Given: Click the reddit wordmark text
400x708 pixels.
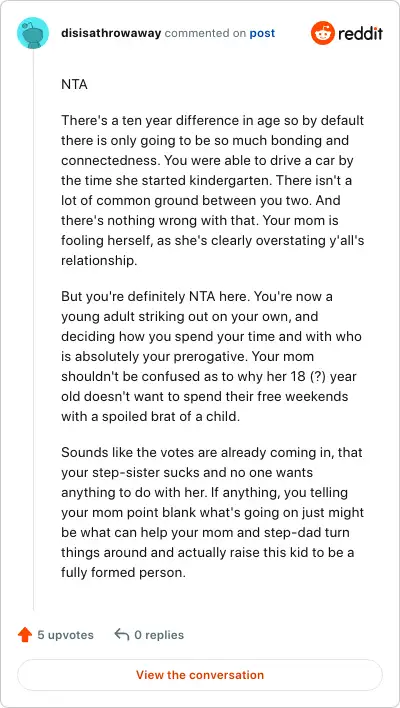Looking at the screenshot, I should click(361, 33).
